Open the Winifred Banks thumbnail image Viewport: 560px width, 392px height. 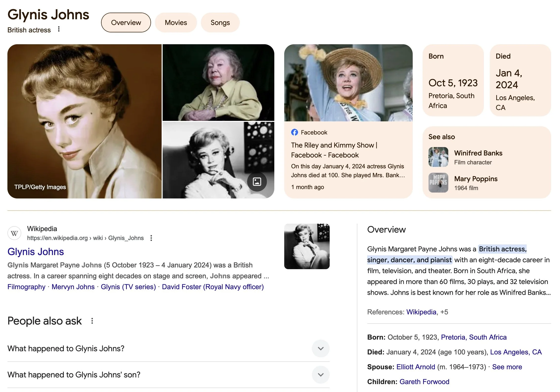[x=438, y=157]
